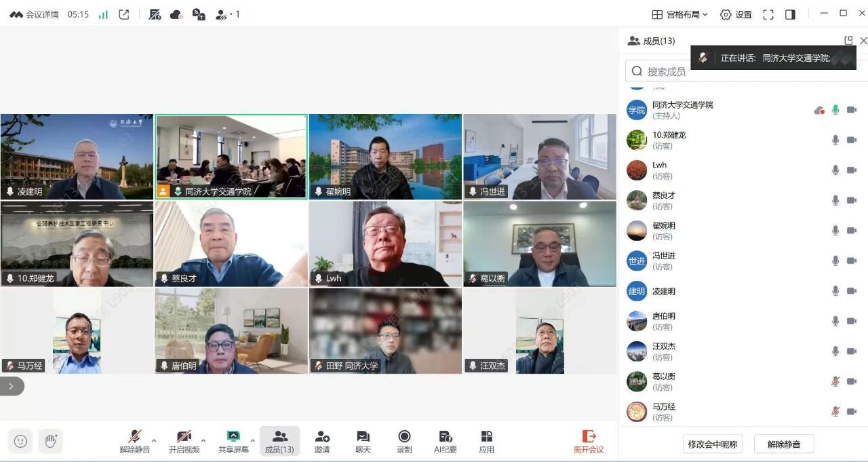The height and width of the screenshot is (462, 868).
Task: Expand the 宫格布局 layout dropdown
Action: (679, 14)
